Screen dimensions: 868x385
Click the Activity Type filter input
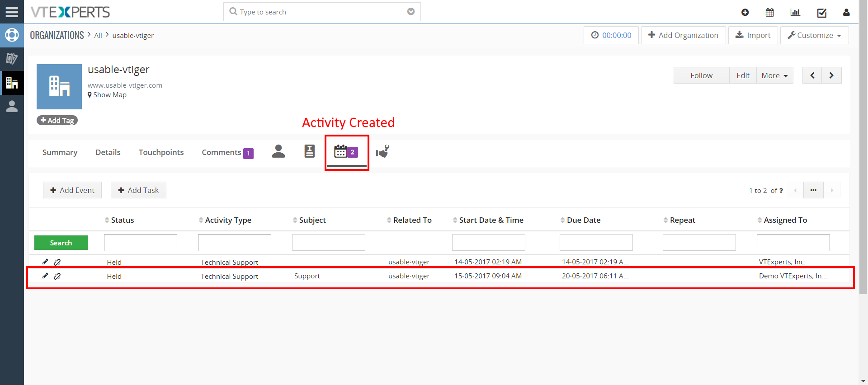235,243
